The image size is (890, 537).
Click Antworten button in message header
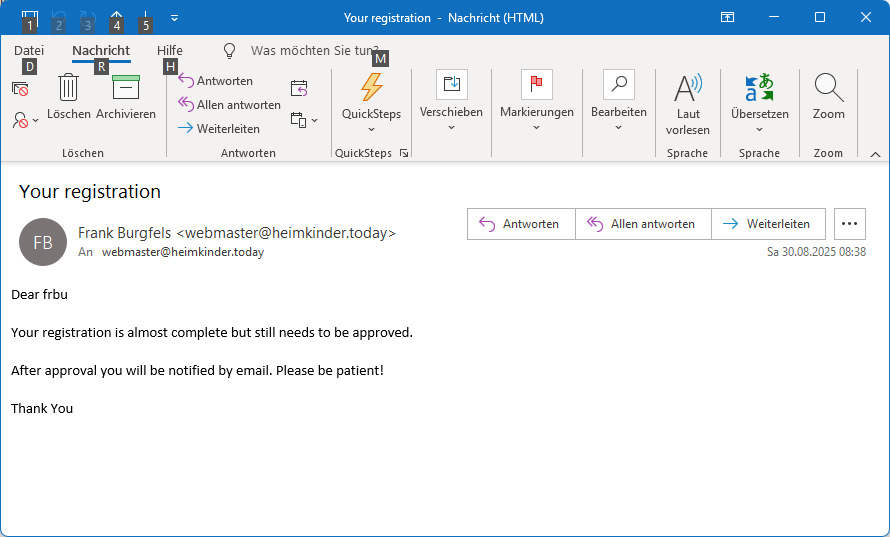pyautogui.click(x=521, y=224)
